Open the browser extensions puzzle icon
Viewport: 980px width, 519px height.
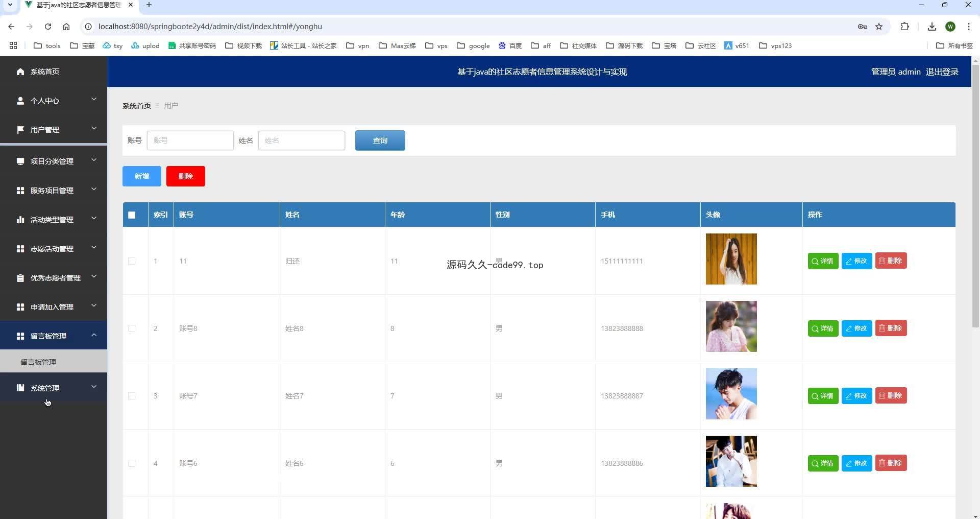[x=905, y=27]
